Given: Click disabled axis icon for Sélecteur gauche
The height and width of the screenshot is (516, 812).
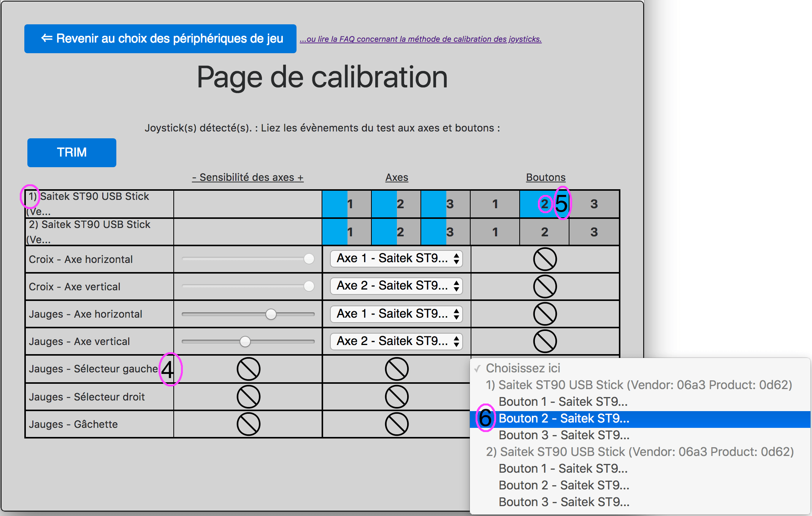Looking at the screenshot, I should tap(397, 369).
